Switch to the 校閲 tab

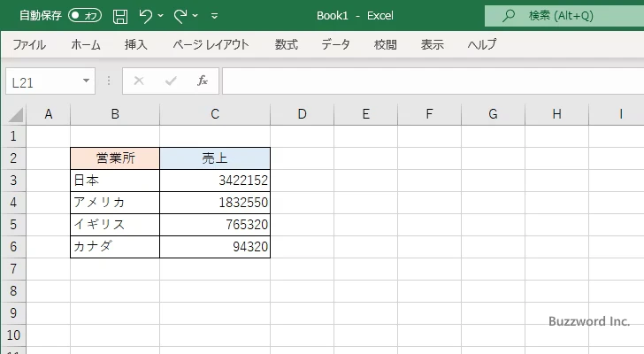386,44
